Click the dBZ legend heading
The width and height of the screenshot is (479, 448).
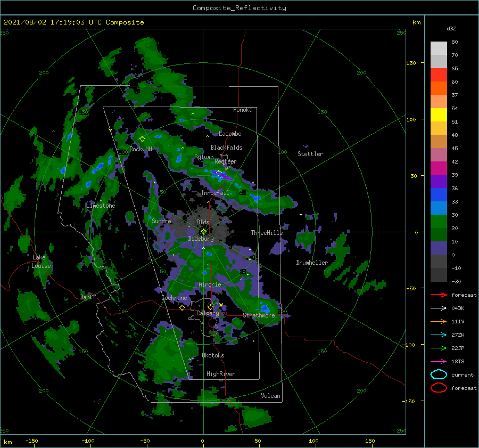[x=451, y=29]
